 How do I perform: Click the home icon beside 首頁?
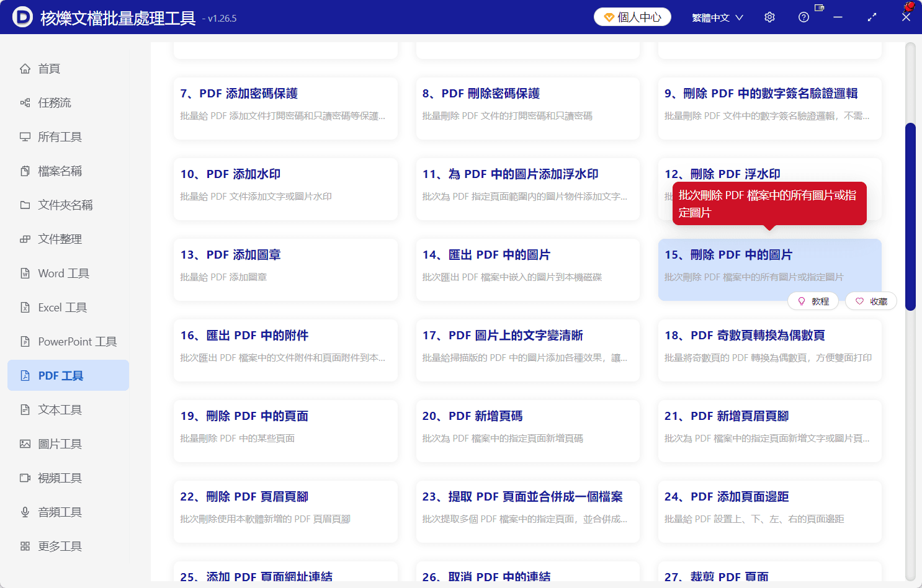[25, 69]
